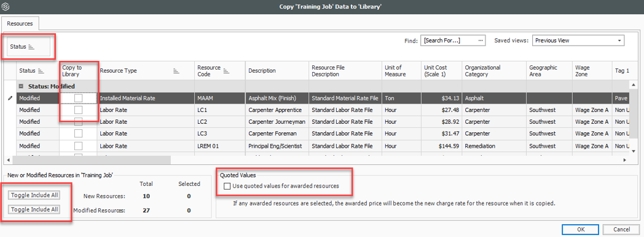This screenshot has height=237, width=644.
Task: Click the '$28.92' unit cost cell
Action: tap(441, 122)
